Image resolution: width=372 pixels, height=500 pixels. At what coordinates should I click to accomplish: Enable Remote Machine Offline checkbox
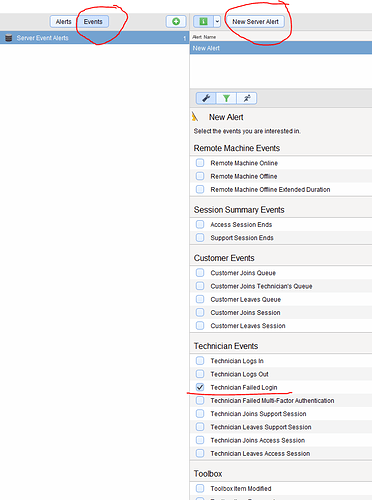click(200, 176)
